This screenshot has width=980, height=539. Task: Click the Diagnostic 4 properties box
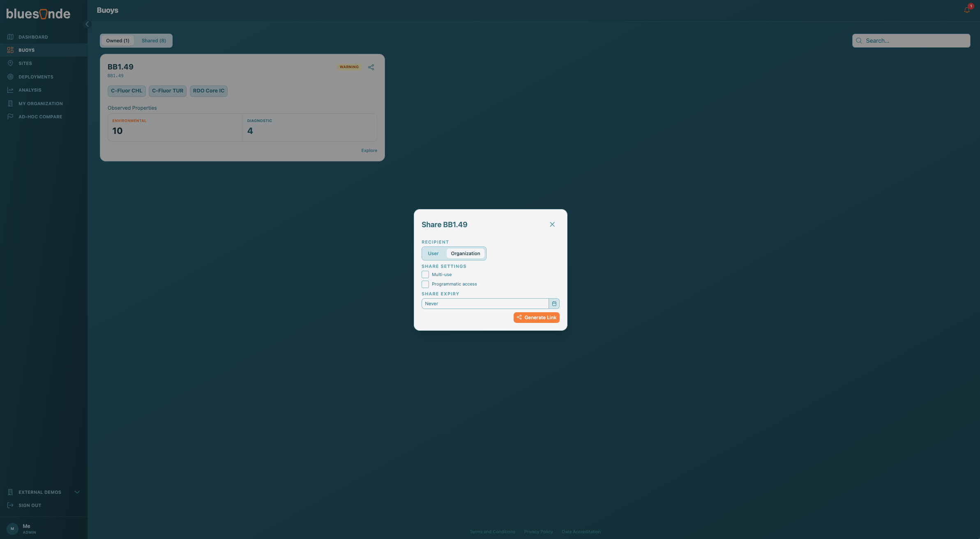point(310,128)
